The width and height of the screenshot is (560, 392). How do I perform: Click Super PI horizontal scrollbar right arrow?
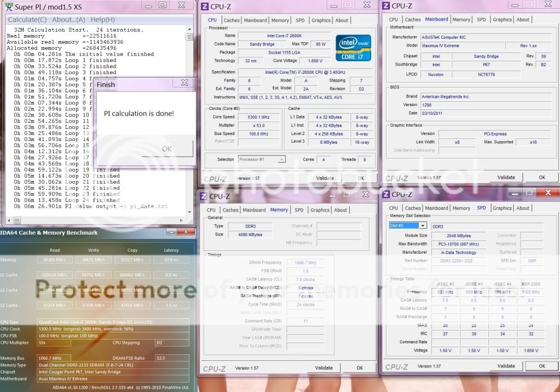181,220
